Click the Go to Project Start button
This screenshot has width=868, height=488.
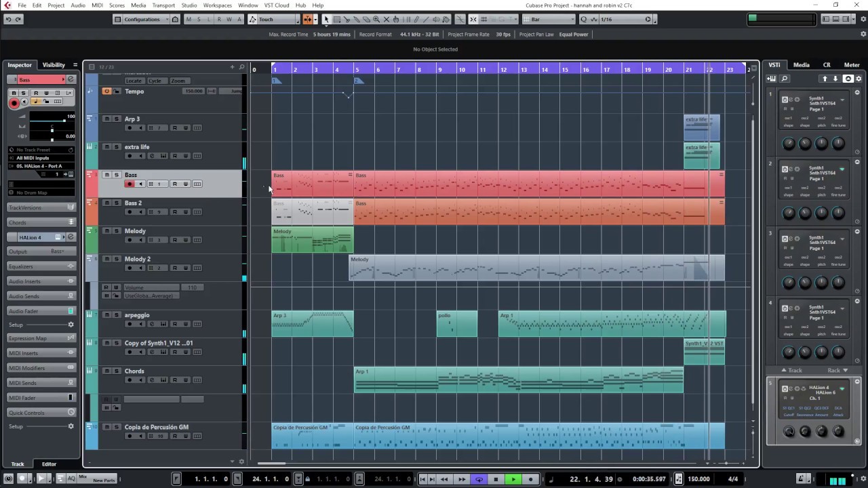pyautogui.click(x=422, y=479)
